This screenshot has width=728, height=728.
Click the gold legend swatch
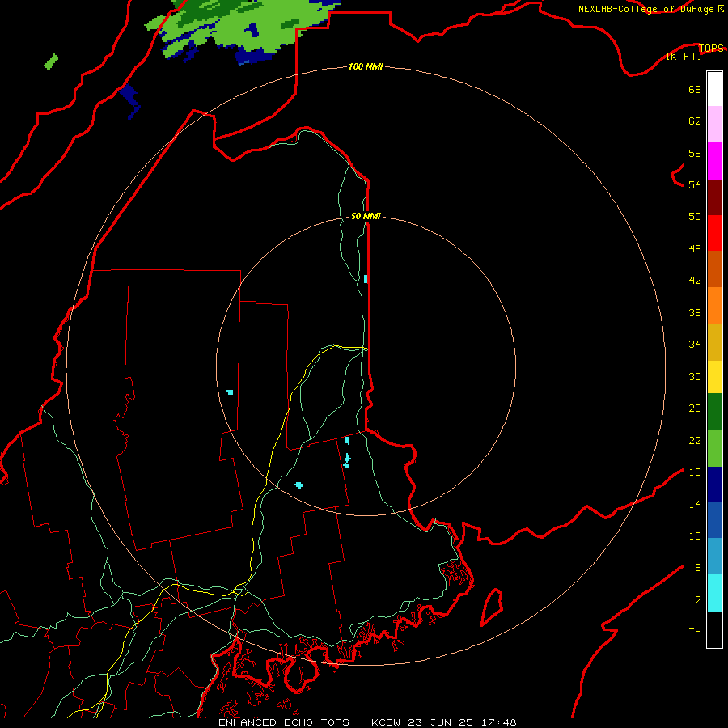click(x=714, y=343)
